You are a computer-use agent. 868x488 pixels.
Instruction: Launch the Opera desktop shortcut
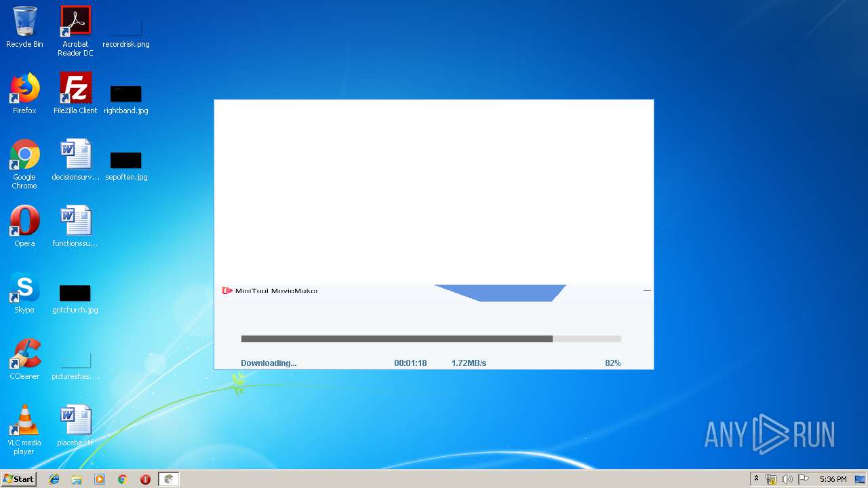[x=24, y=226]
